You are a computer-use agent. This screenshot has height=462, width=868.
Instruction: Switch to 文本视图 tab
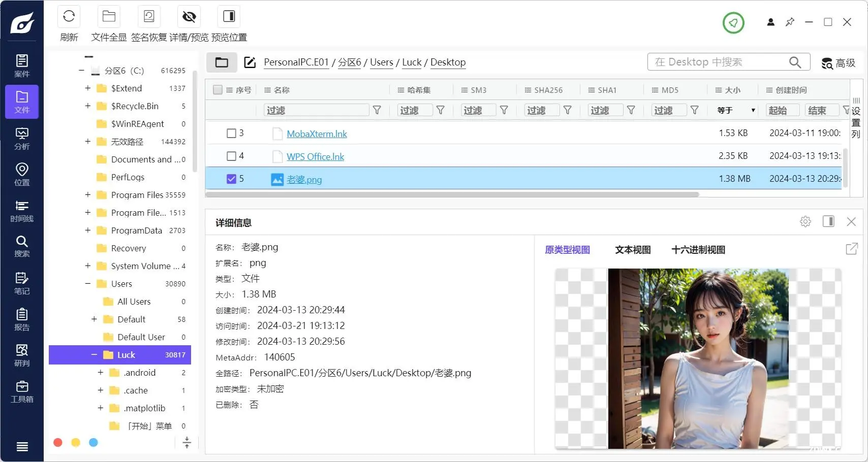[633, 250]
